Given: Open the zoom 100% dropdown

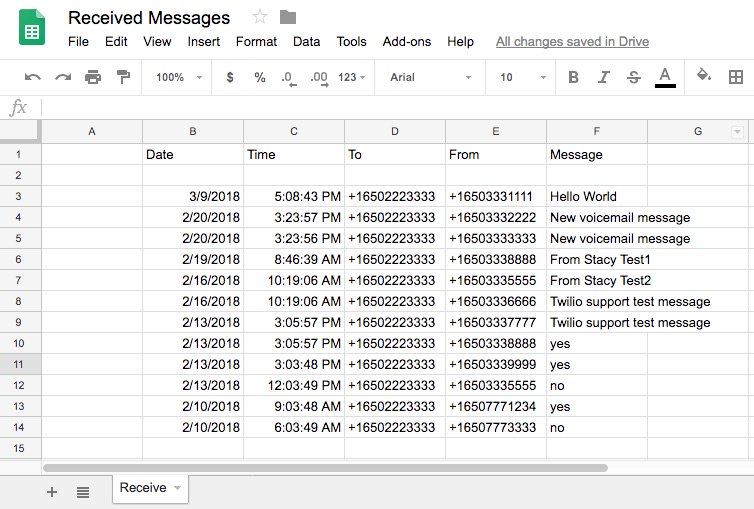Looking at the screenshot, I should click(179, 77).
